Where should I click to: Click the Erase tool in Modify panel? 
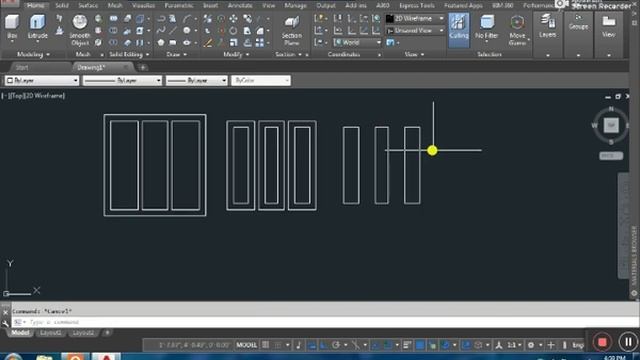[208, 43]
